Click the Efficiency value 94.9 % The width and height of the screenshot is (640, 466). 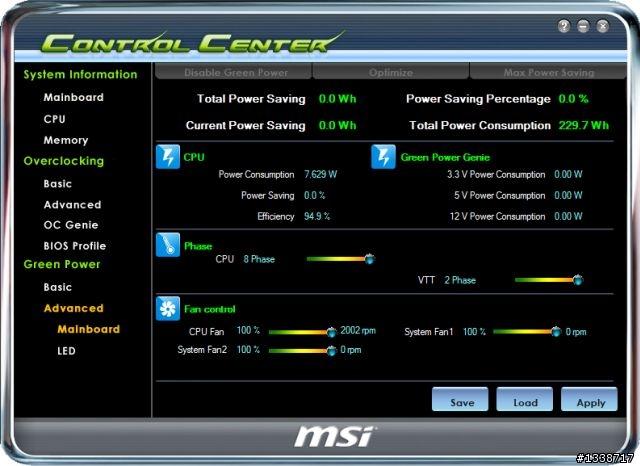click(317, 216)
